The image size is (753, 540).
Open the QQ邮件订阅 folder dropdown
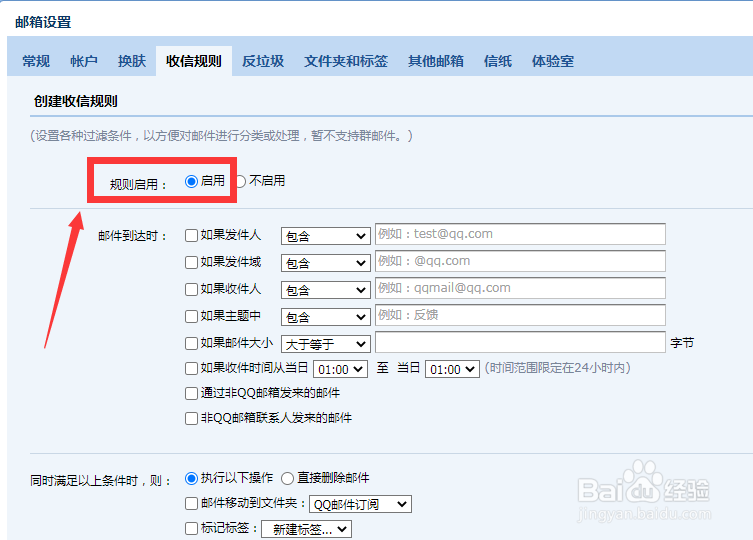(360, 504)
